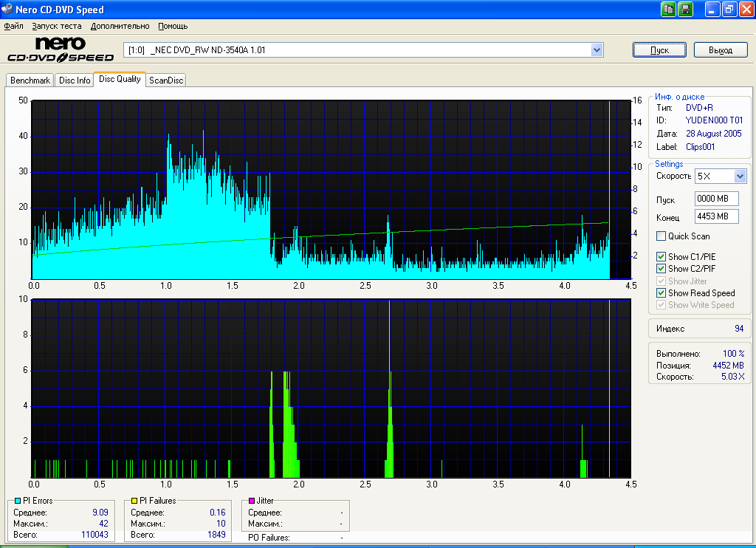The image size is (756, 548).
Task: Expand the 5X speed dropdown
Action: [x=740, y=177]
